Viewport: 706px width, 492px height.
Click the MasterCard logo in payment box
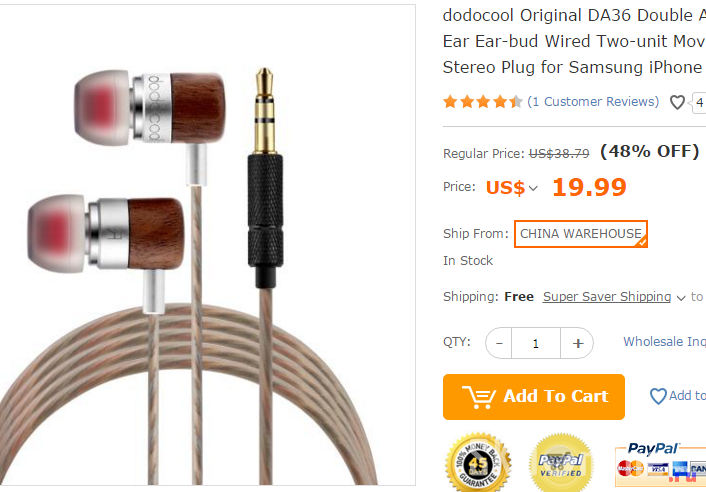pos(630,468)
